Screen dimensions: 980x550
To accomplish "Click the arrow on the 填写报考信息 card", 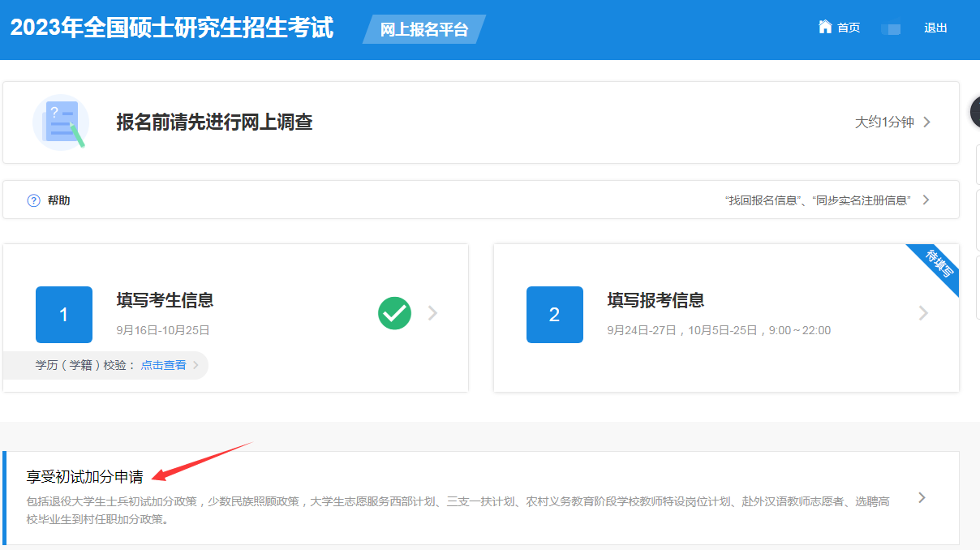I will (x=923, y=313).
